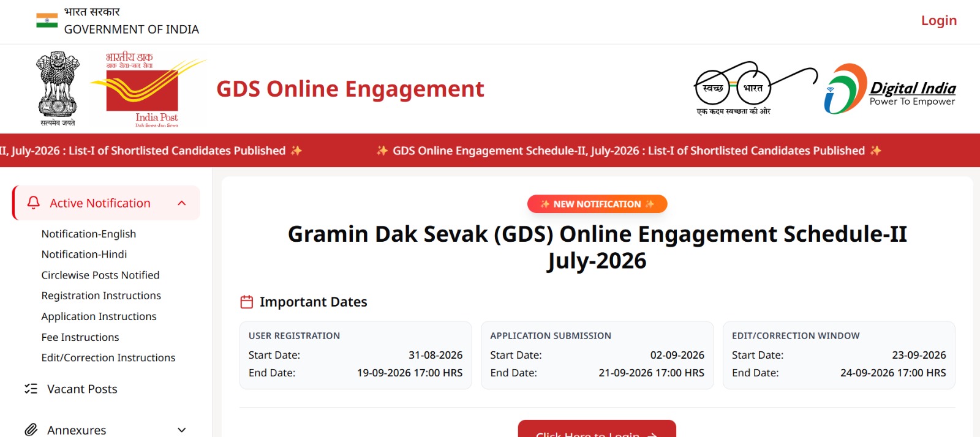Image resolution: width=980 pixels, height=437 pixels.
Task: Click the checklist icon beside Vacant Posts
Action: tap(31, 389)
